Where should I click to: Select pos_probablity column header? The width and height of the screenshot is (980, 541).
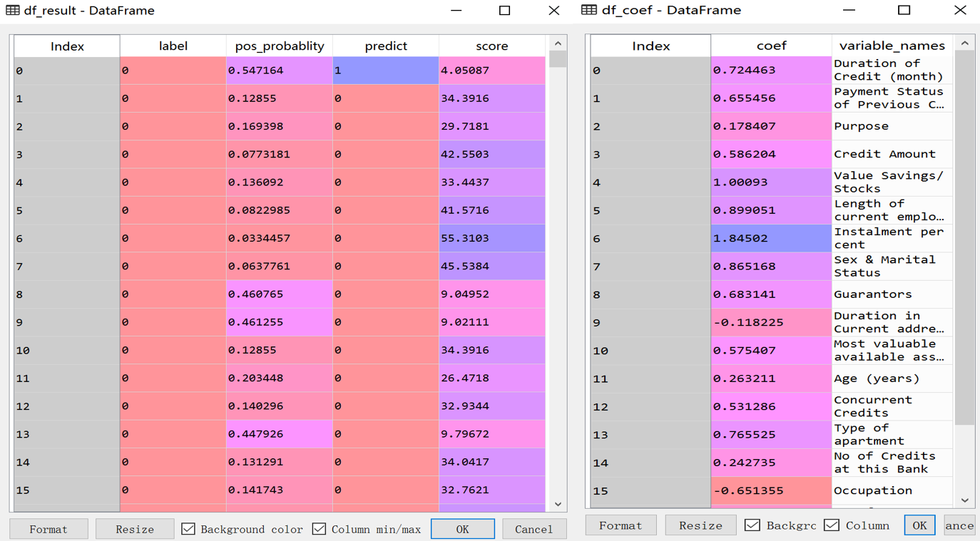[280, 46]
